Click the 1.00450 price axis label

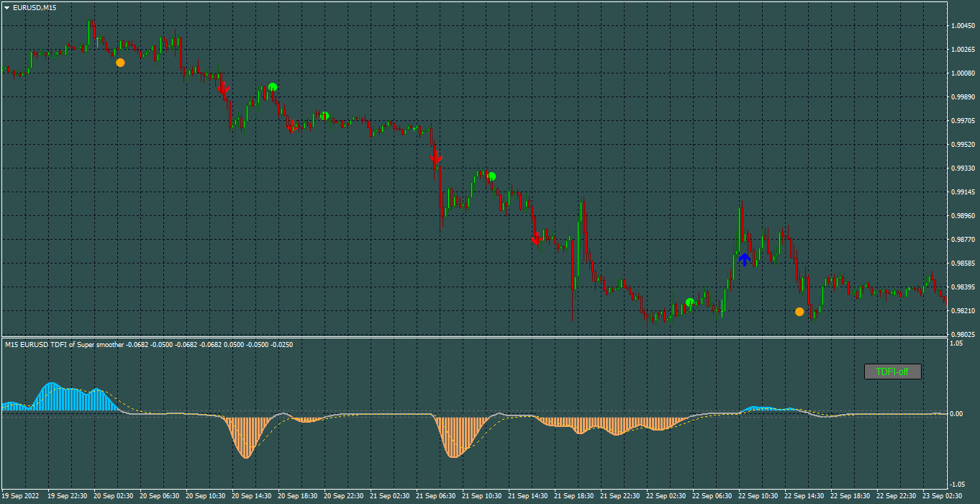click(x=963, y=26)
